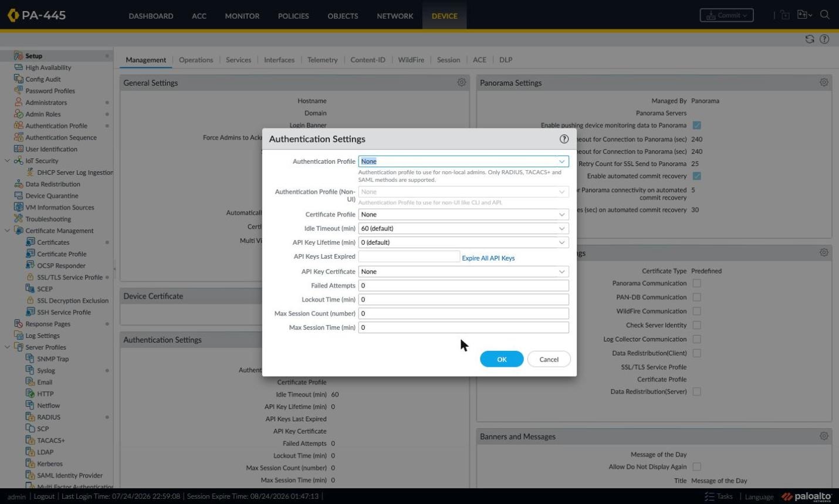Open Banners and Messages gear icon

824,437
